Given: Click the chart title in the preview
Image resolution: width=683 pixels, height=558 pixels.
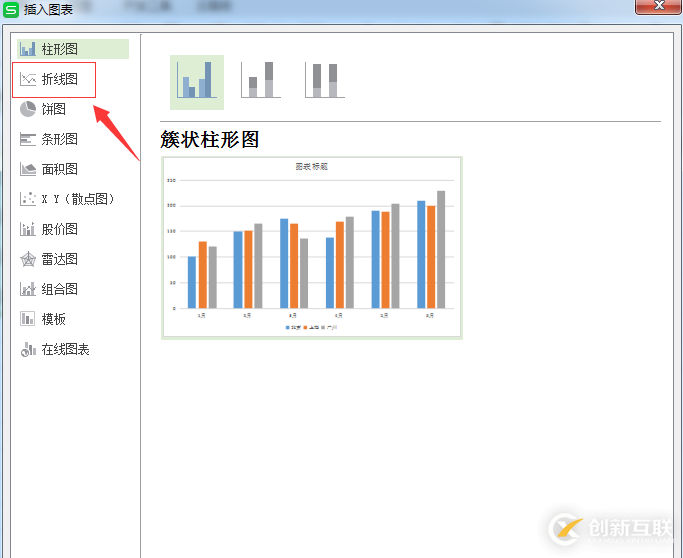Looking at the screenshot, I should click(311, 167).
